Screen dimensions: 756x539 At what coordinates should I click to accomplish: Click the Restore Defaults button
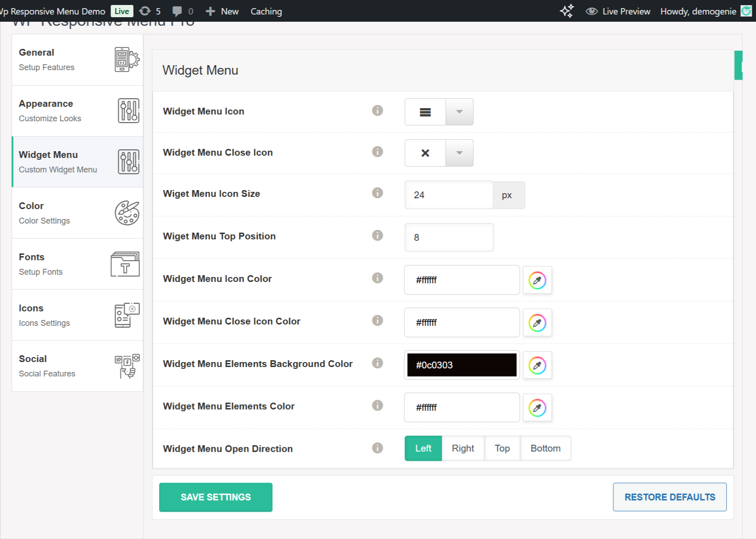tap(669, 497)
